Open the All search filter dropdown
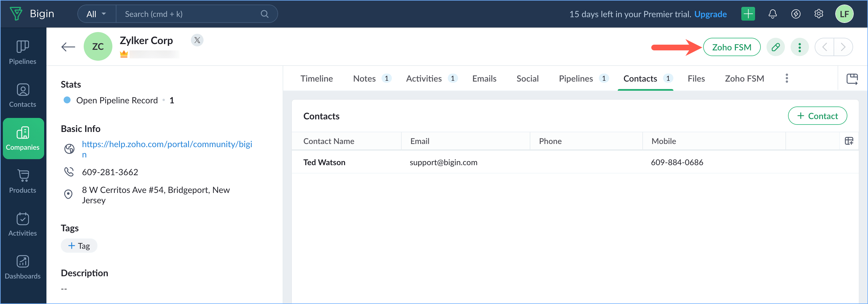The width and height of the screenshot is (868, 304). coord(96,14)
